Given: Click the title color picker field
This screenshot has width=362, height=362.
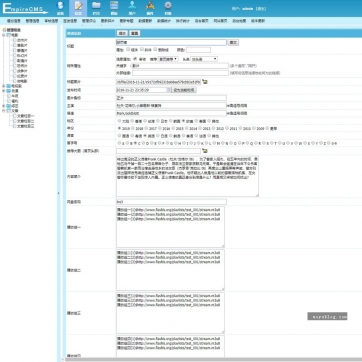Looking at the screenshot, I should pos(198,50).
